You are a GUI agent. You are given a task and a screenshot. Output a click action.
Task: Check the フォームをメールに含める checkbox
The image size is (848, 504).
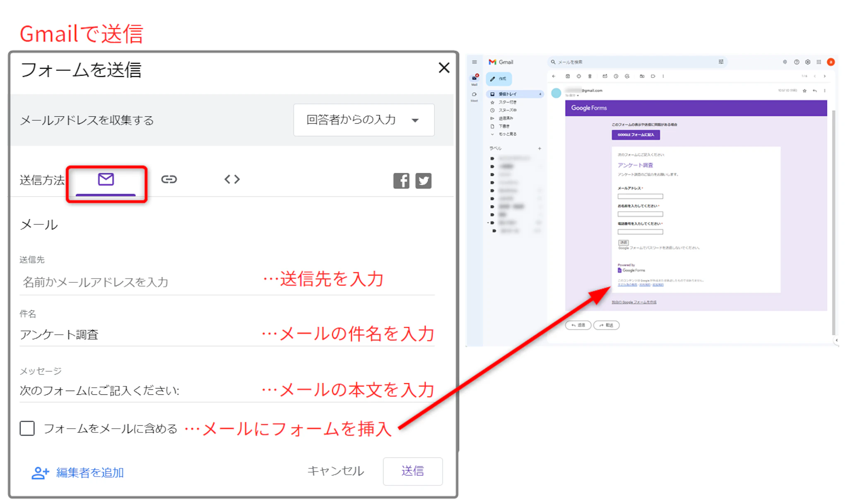[27, 428]
